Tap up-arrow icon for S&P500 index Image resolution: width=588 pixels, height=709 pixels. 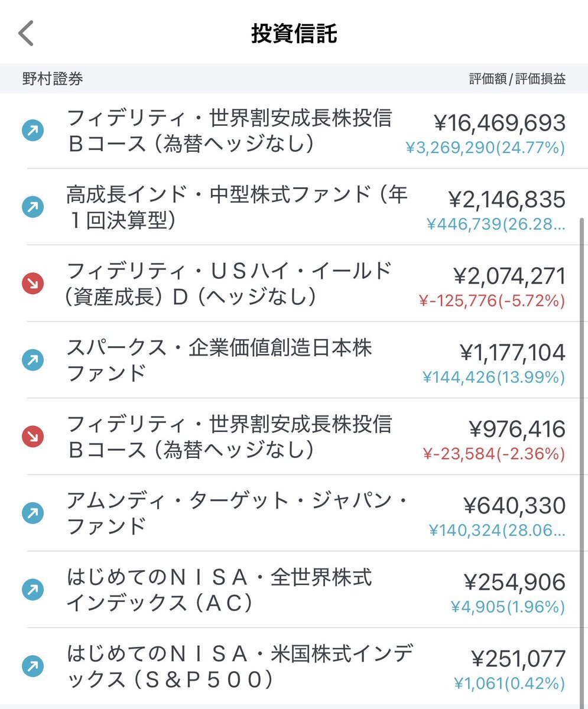coord(33,666)
